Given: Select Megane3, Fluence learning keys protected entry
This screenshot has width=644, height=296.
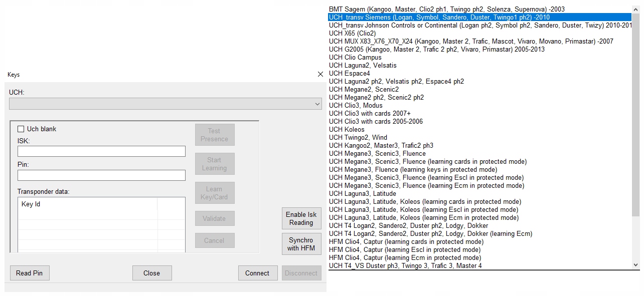Looking at the screenshot, I should (480, 169).
